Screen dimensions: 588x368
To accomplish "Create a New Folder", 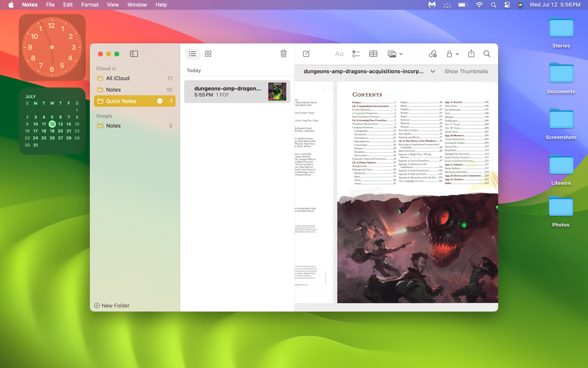I will point(112,305).
